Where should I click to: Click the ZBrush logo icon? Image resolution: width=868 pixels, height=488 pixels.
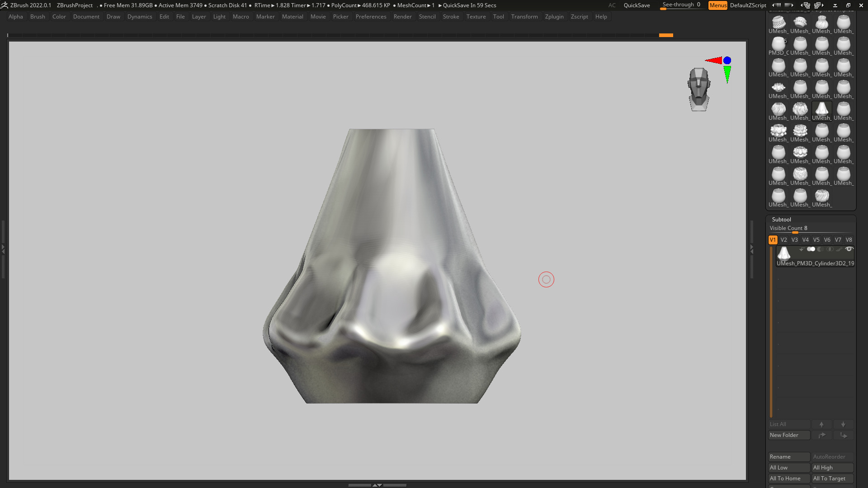point(4,5)
